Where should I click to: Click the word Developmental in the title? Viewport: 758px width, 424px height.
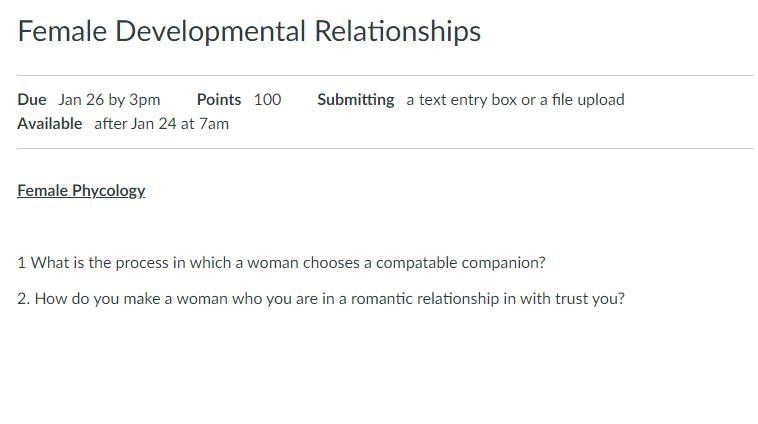tap(210, 32)
